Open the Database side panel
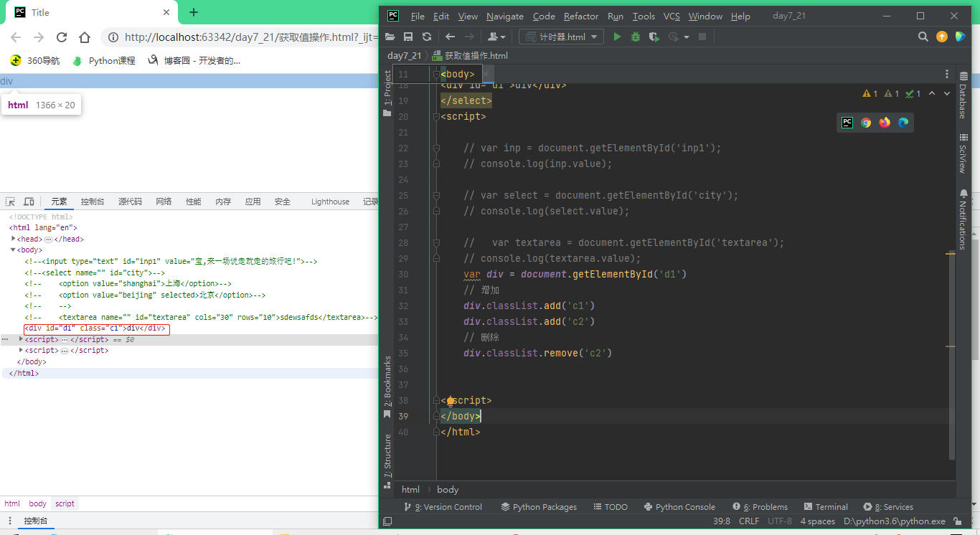The height and width of the screenshot is (535, 980). pos(963,94)
